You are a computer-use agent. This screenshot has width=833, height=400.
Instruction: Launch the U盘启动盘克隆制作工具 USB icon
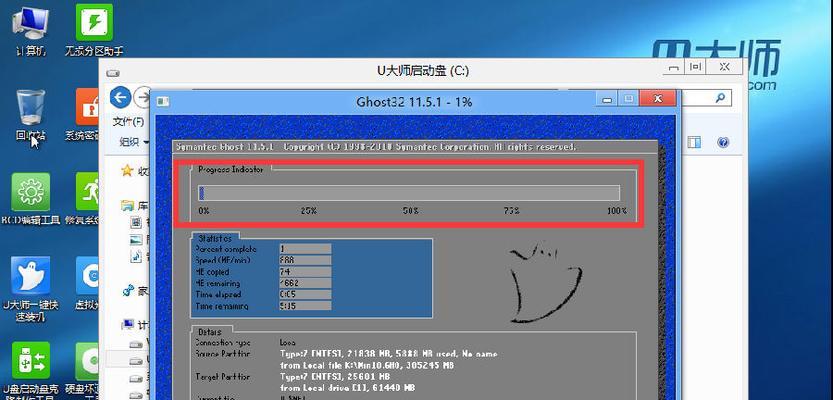(x=31, y=372)
